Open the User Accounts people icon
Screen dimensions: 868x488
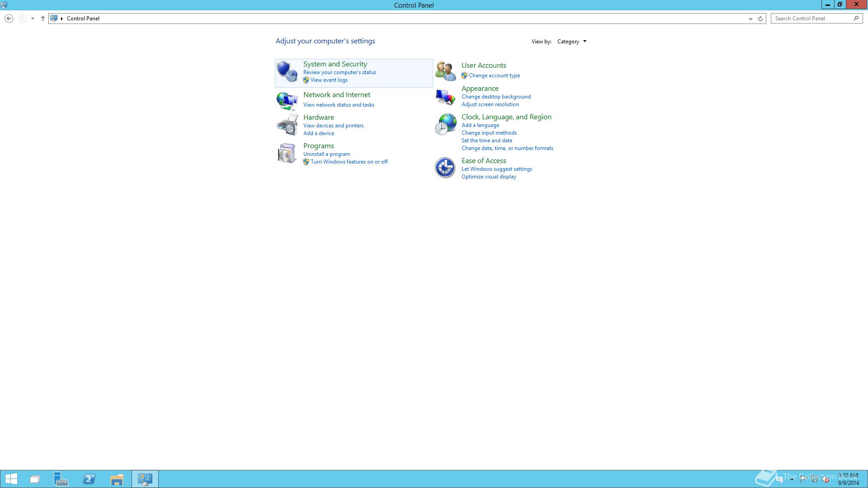coord(445,71)
